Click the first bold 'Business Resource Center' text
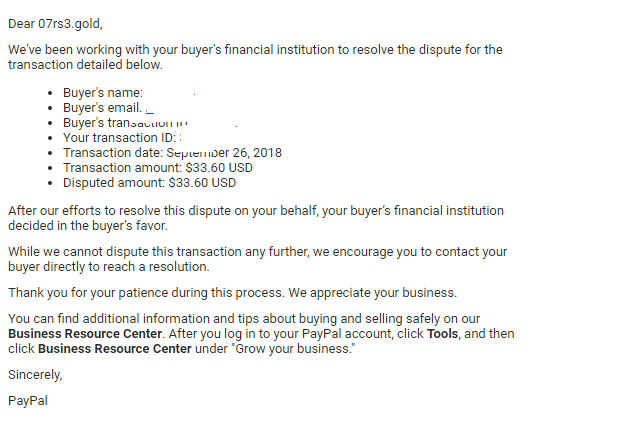Image resolution: width=626 pixels, height=432 pixels. click(x=85, y=334)
